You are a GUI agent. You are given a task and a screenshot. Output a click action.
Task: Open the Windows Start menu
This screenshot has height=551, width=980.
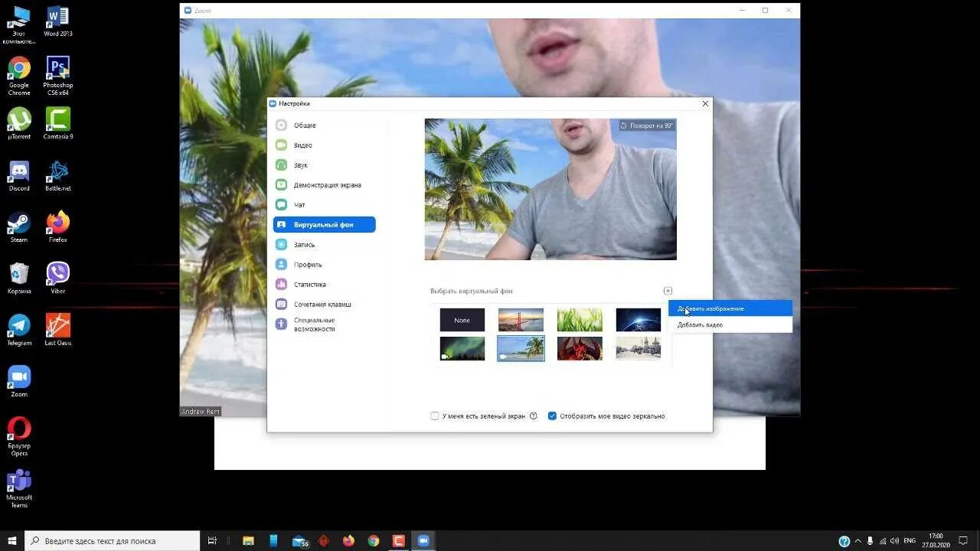point(12,541)
